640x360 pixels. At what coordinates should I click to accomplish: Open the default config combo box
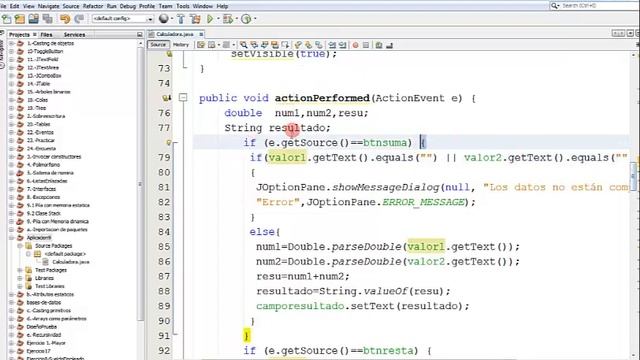click(x=122, y=19)
